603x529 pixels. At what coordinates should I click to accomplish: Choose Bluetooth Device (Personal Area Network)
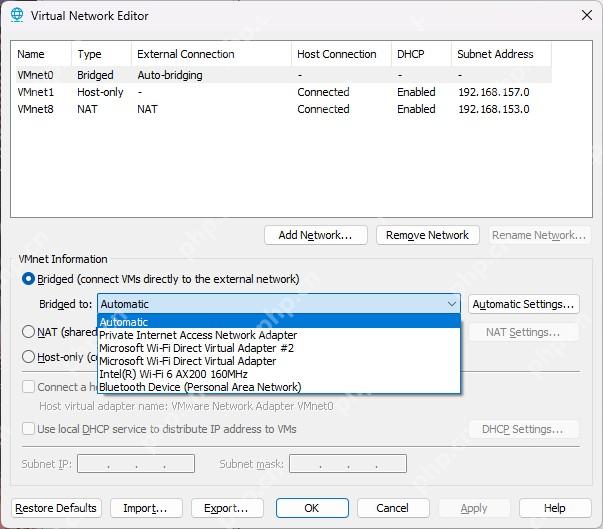coord(279,387)
